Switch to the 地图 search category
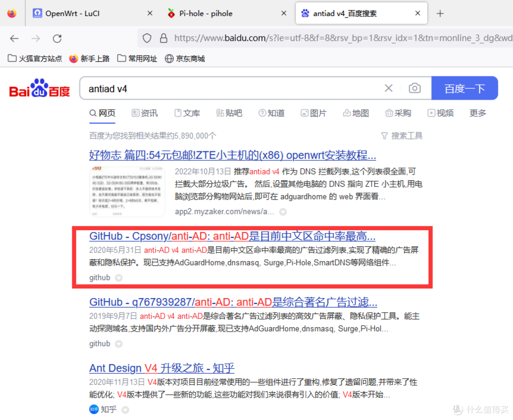The width and height of the screenshot is (513, 420). tap(356, 113)
